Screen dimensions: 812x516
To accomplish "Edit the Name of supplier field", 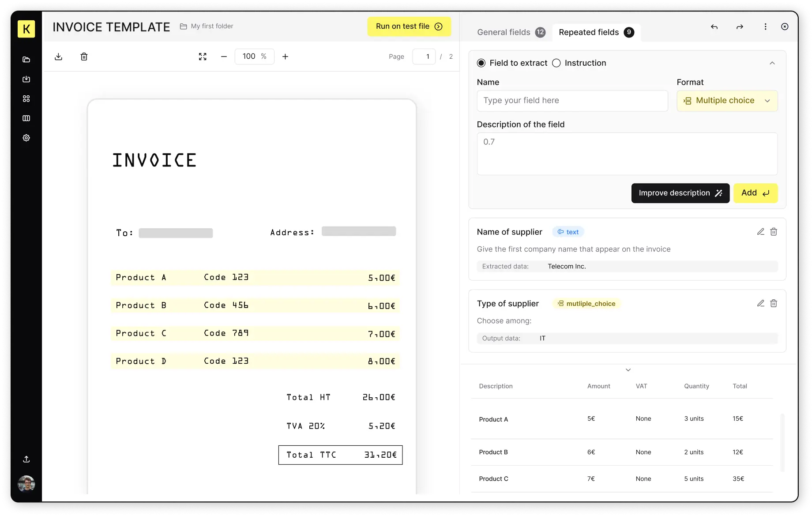I will pyautogui.click(x=760, y=231).
